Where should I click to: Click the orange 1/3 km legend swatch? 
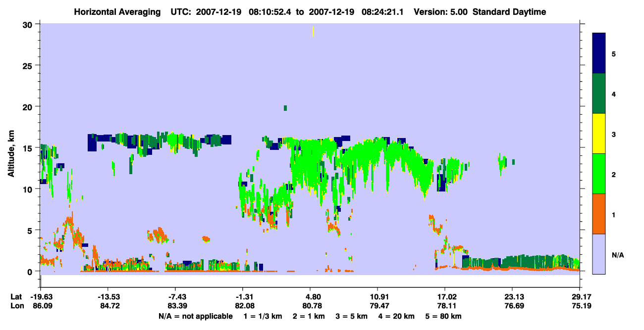click(599, 214)
